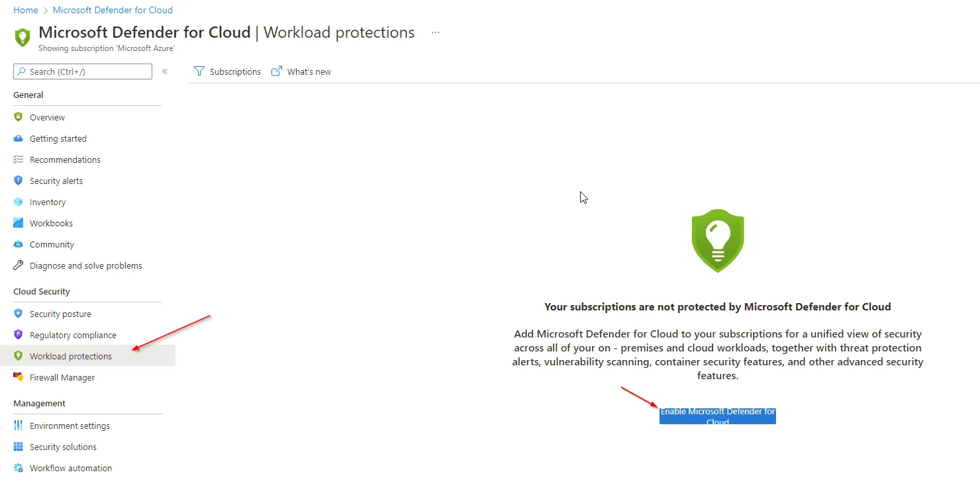Click the Management section heading
980x501 pixels.
(x=40, y=403)
